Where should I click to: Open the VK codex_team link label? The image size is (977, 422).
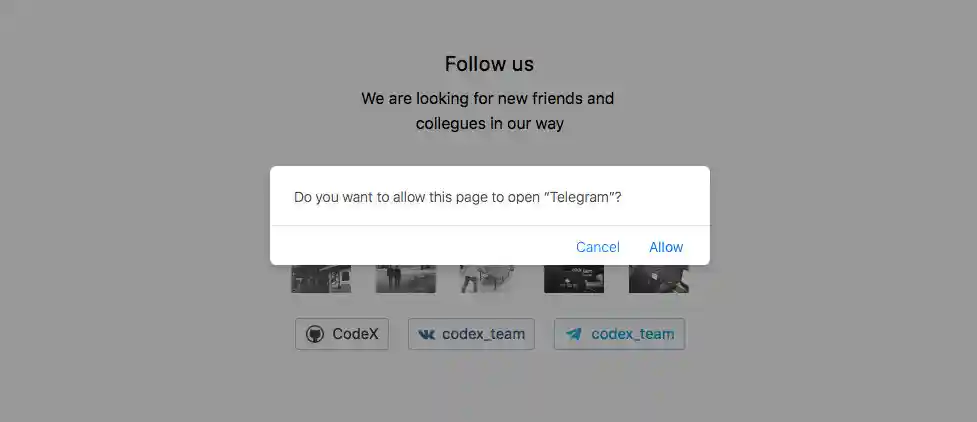pos(484,334)
